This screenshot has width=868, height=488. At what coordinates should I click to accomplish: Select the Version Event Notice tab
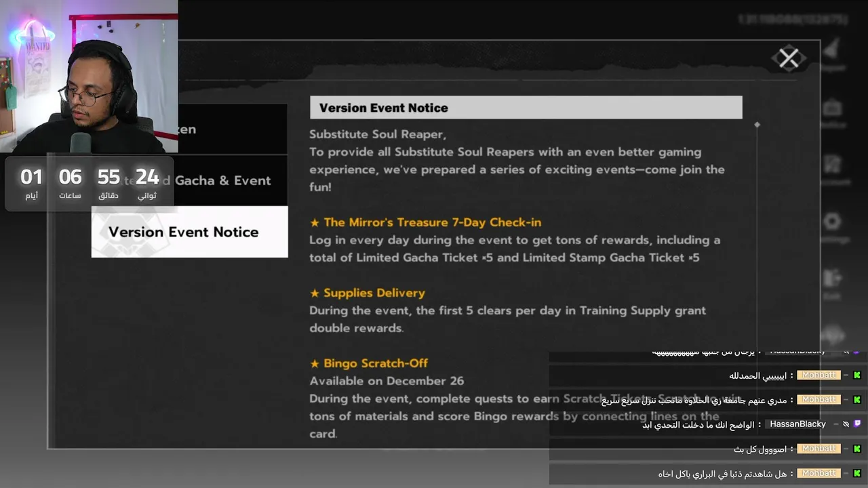189,232
